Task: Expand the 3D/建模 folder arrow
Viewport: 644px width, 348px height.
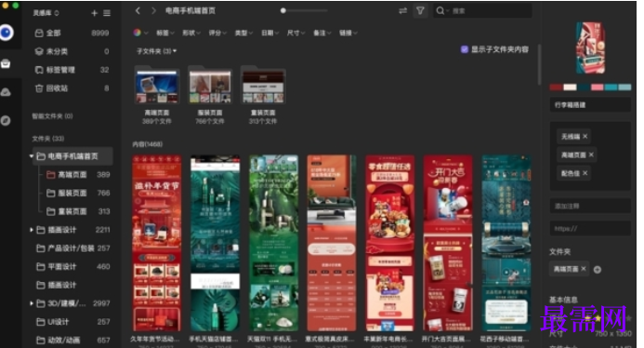Action: coord(32,303)
